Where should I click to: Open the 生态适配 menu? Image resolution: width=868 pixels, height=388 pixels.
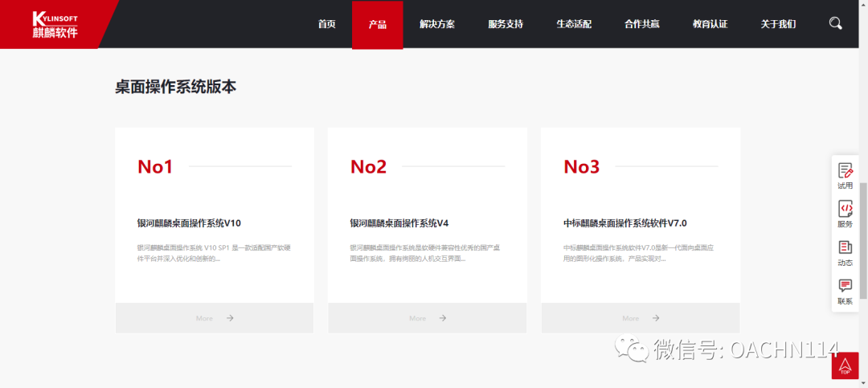click(x=574, y=24)
